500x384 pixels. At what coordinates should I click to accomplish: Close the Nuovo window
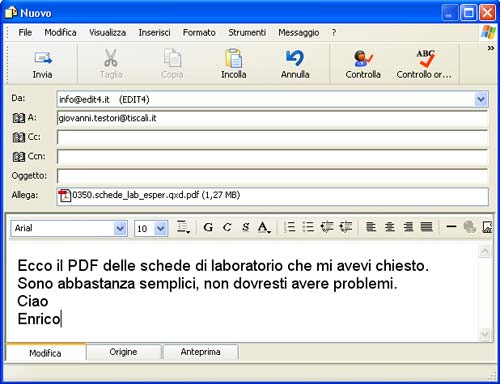487,13
